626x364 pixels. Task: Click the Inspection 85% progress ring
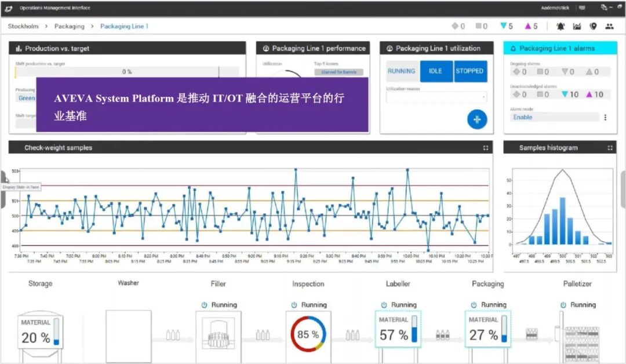[308, 333]
